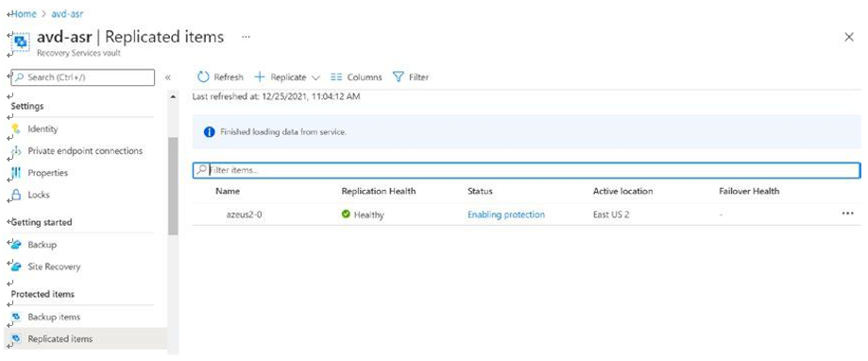Open the Columns chooser

point(356,77)
